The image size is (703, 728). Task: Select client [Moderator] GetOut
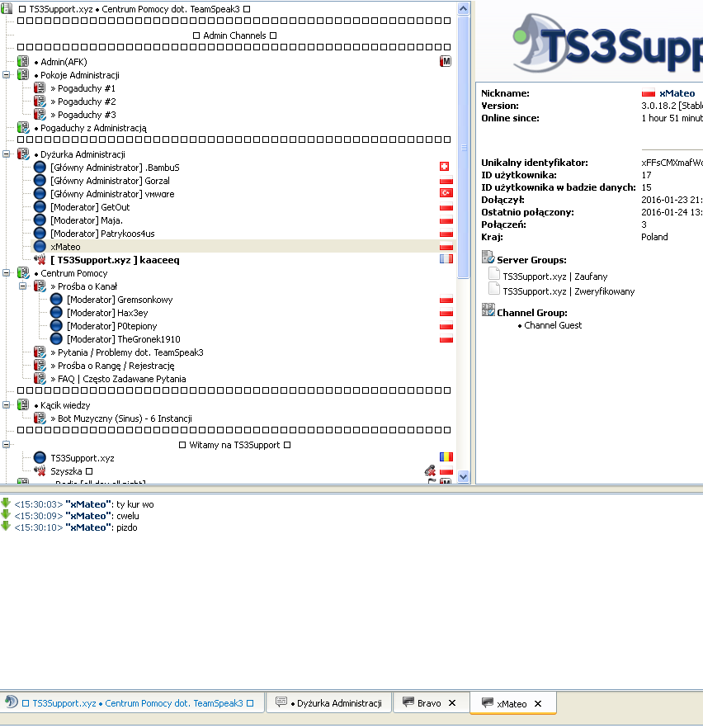pos(90,207)
